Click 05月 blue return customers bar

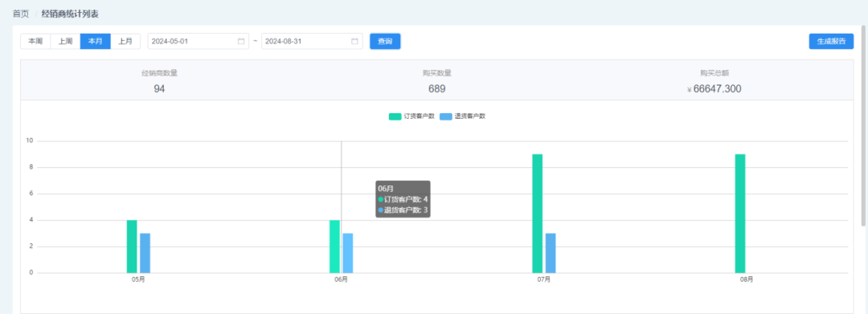point(145,253)
